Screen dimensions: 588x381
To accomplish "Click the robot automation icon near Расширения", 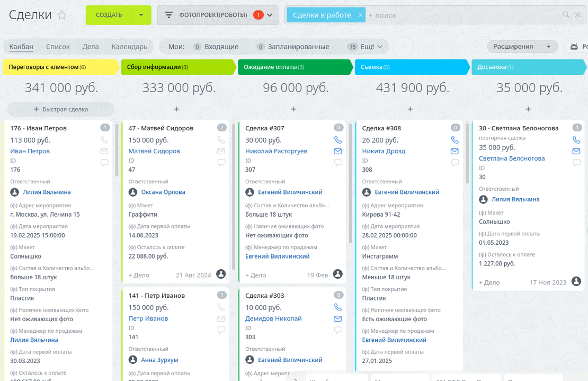I will point(575,47).
